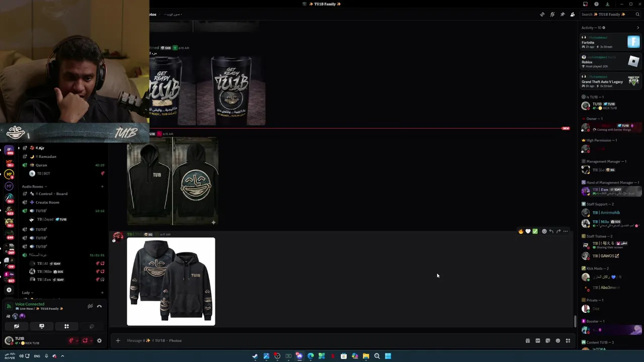Add green checkmark reaction to message
The image size is (644, 362).
[535, 231]
